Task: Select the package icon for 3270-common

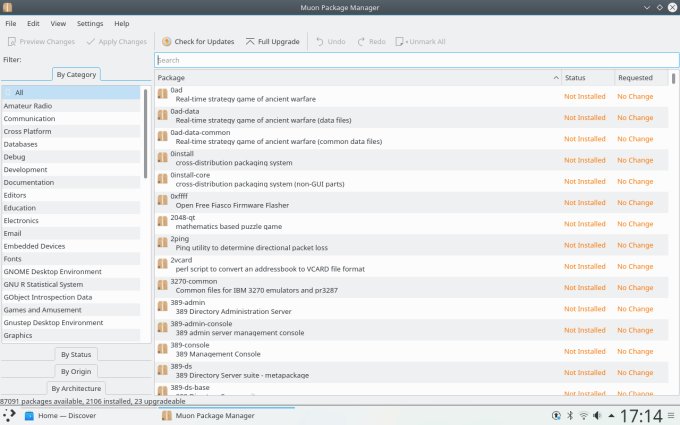Action: pyautogui.click(x=163, y=285)
